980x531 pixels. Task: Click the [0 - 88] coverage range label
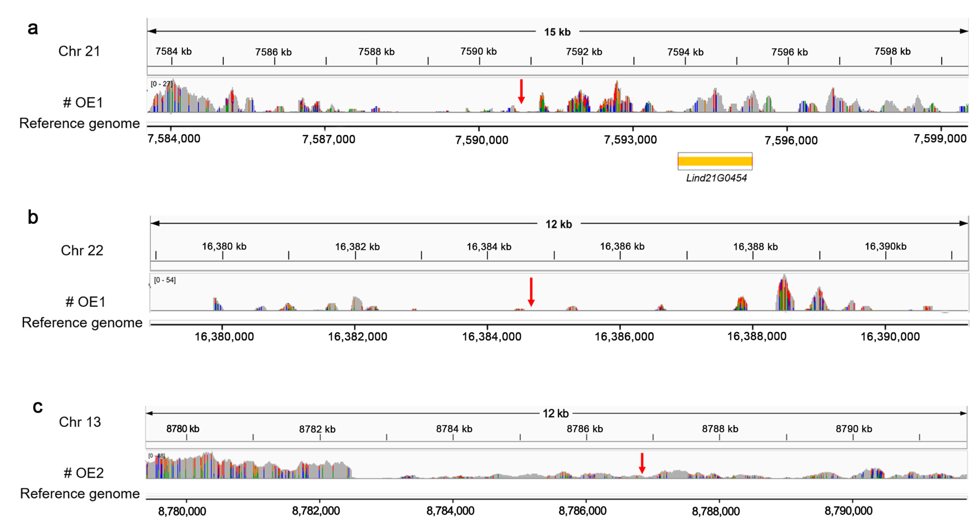tap(156, 456)
